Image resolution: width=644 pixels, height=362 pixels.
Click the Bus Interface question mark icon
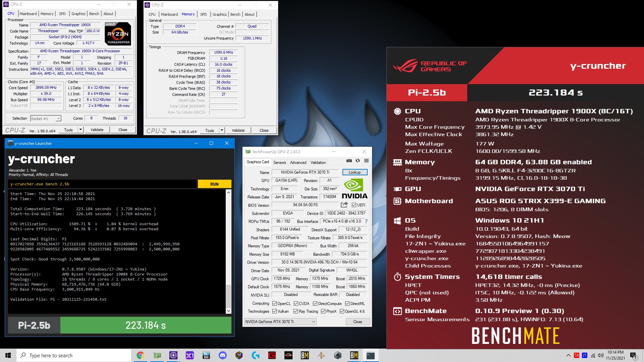click(366, 221)
